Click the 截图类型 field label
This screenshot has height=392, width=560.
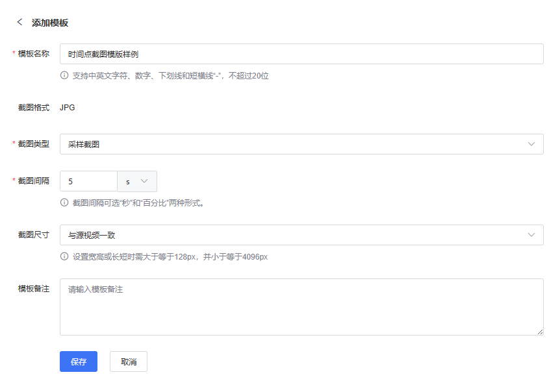[34, 144]
